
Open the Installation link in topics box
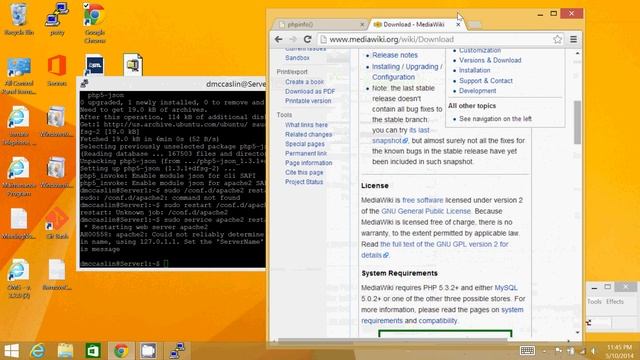click(474, 70)
